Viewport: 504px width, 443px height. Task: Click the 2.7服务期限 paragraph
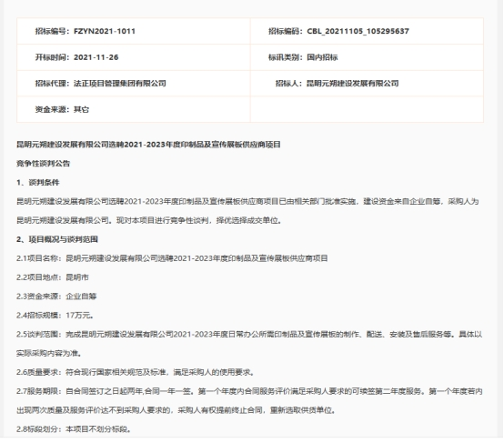pyautogui.click(x=249, y=401)
